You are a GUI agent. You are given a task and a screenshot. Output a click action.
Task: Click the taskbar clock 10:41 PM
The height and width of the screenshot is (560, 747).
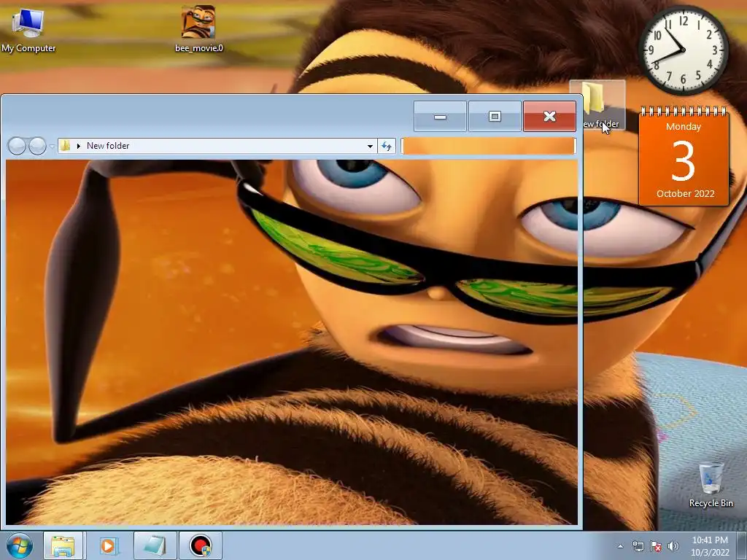(x=711, y=546)
